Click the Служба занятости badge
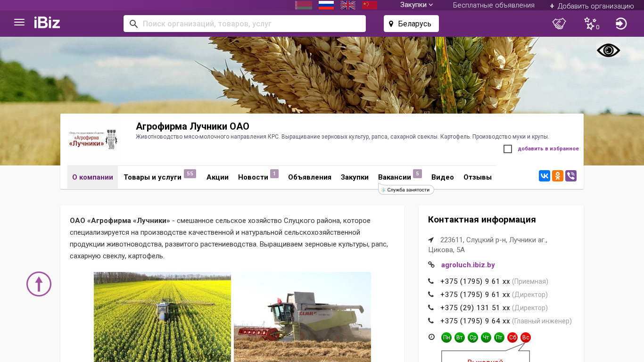Image resolution: width=644 pixels, height=362 pixels. pyautogui.click(x=406, y=189)
